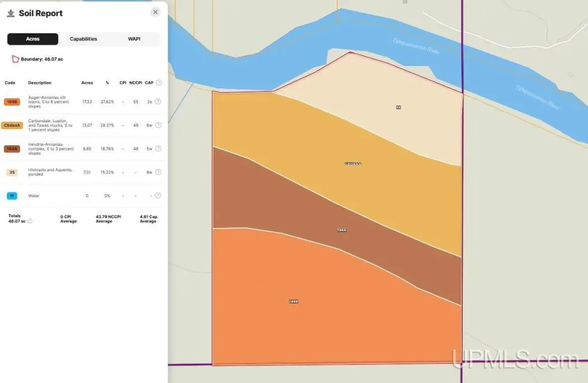The height and width of the screenshot is (383, 588).
Task: Open help icon in table header row
Action: point(158,83)
